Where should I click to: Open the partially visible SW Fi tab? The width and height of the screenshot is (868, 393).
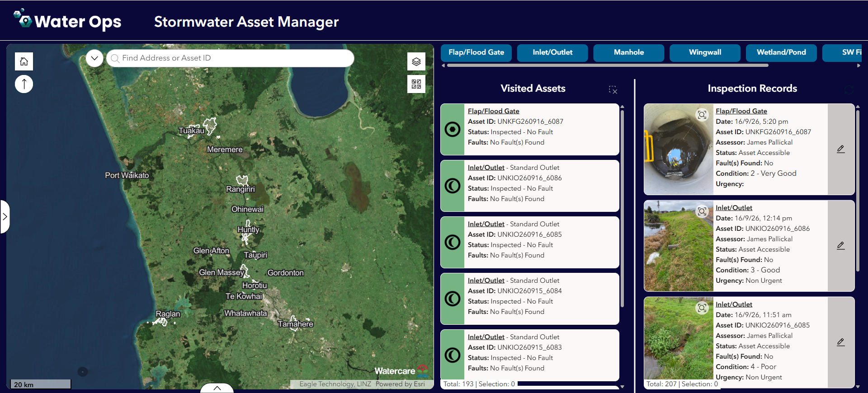(x=843, y=52)
